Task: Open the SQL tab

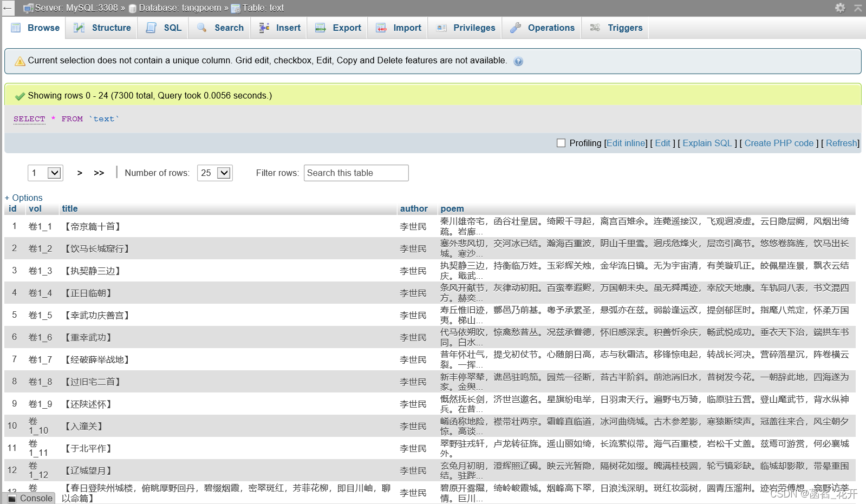Action: 163,28
